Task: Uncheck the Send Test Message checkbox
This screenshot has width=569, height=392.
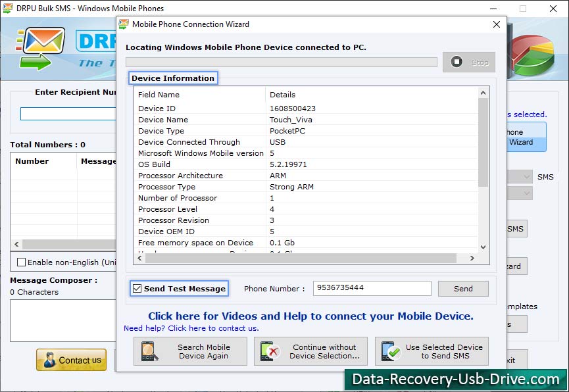Action: pos(137,289)
